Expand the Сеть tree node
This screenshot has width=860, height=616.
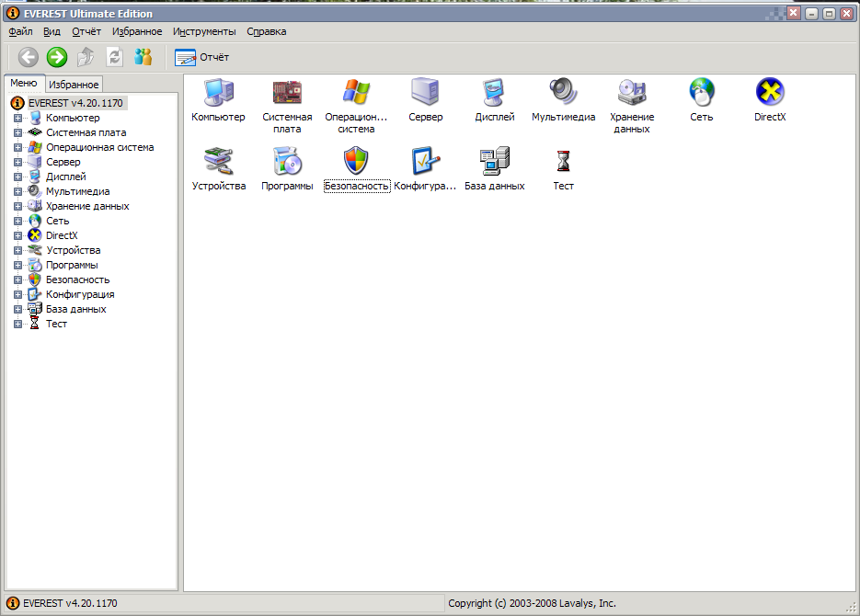pyautogui.click(x=17, y=221)
